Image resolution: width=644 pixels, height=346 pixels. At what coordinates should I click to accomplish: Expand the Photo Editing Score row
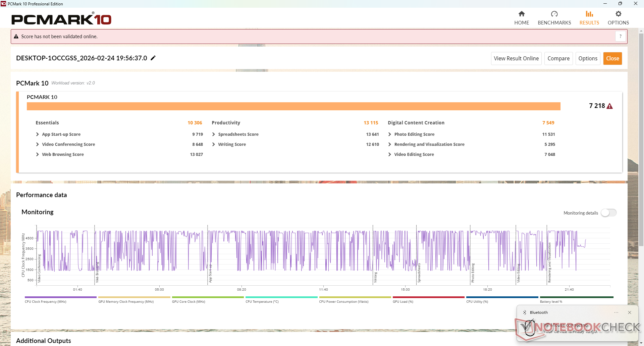click(x=390, y=134)
